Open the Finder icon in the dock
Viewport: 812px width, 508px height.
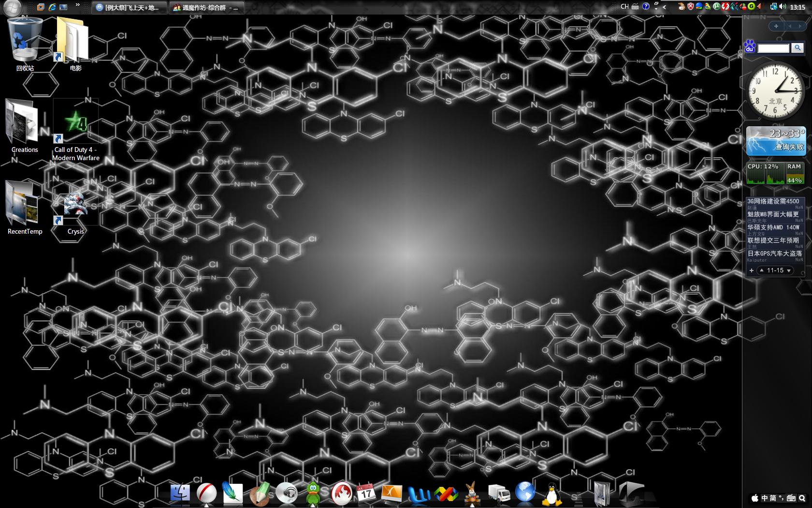[x=180, y=493]
